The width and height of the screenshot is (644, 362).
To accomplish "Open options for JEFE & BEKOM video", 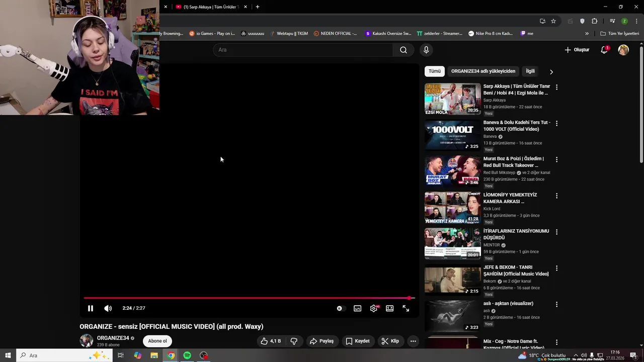I will [556, 268].
